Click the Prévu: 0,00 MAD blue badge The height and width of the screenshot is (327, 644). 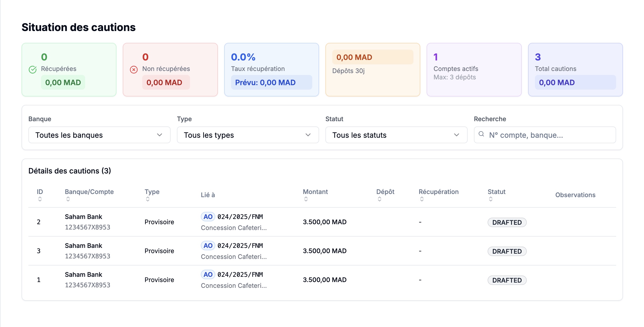point(271,83)
